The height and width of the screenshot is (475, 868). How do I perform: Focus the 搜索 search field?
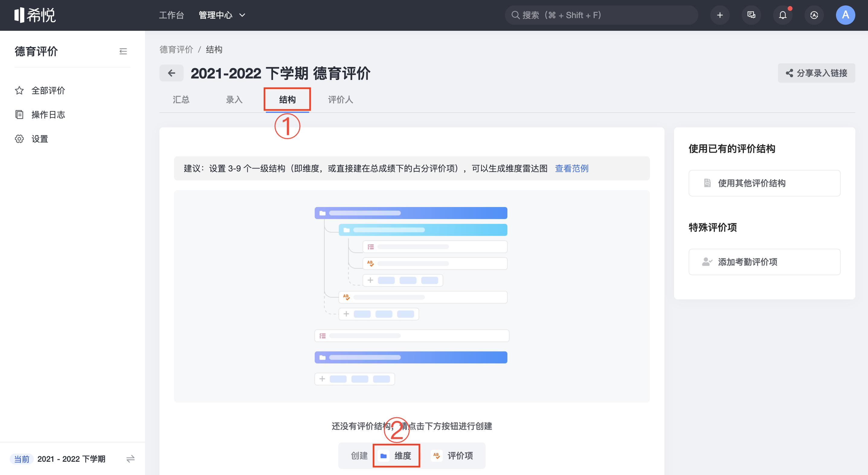601,15
